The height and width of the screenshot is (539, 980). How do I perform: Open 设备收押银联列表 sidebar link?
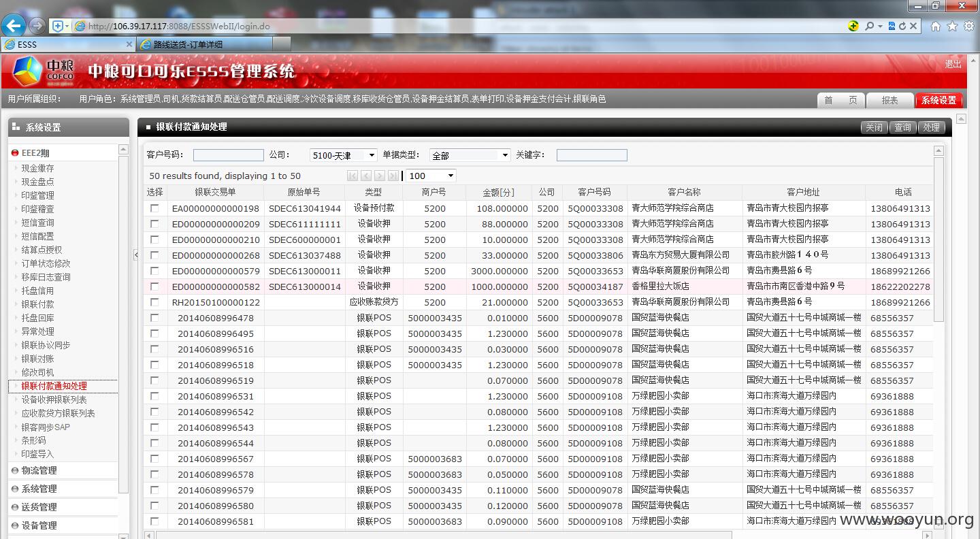[x=54, y=399]
